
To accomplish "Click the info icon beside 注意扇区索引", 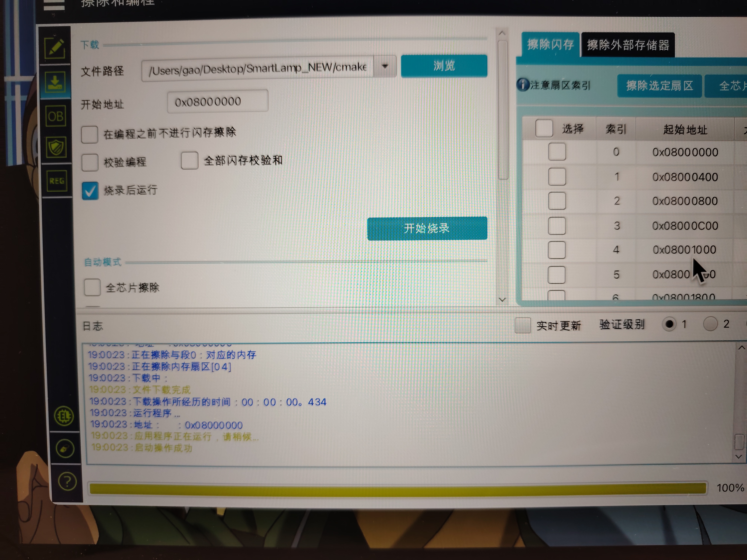I will pos(522,85).
